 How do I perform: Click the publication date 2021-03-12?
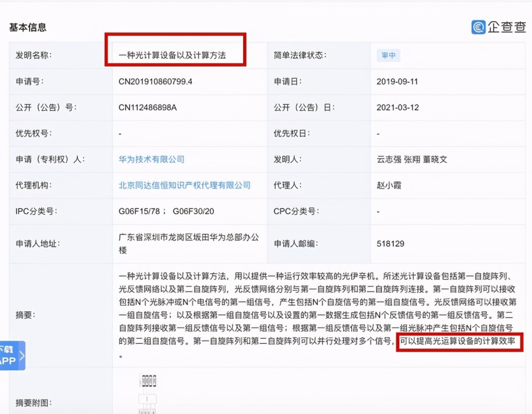[x=397, y=107]
